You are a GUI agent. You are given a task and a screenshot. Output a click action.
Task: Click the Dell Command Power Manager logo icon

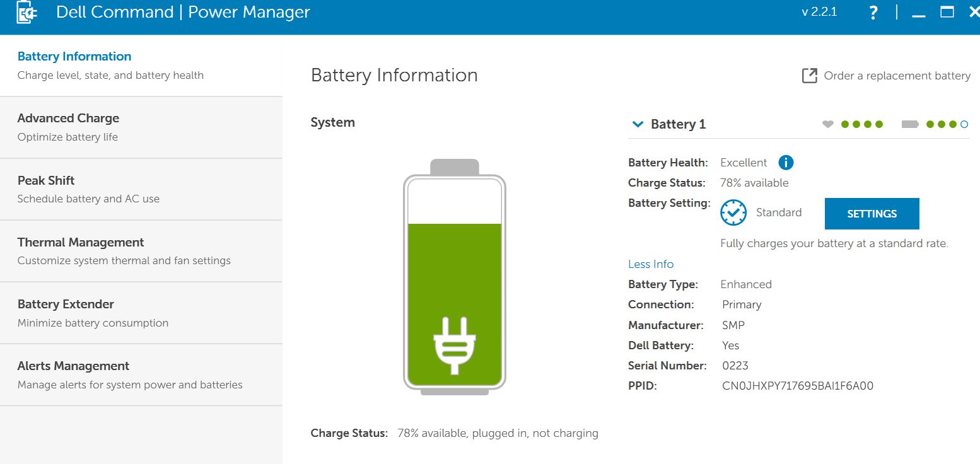point(26,13)
